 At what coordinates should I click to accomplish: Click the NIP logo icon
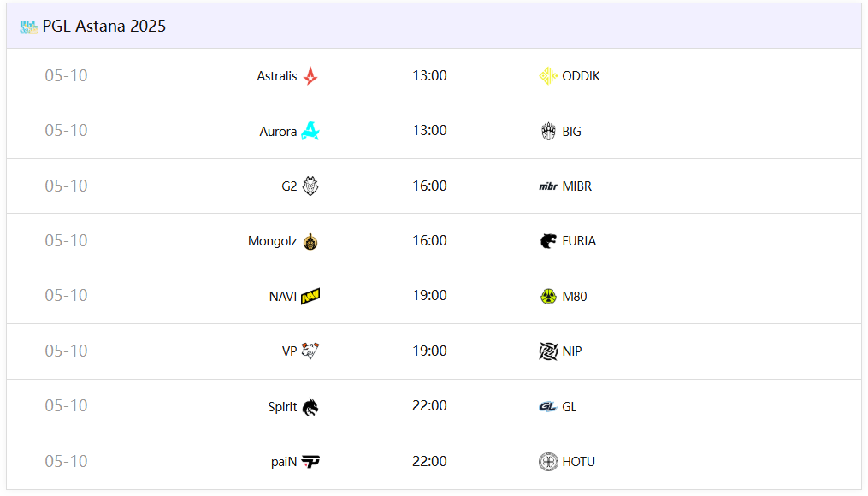pyautogui.click(x=548, y=351)
